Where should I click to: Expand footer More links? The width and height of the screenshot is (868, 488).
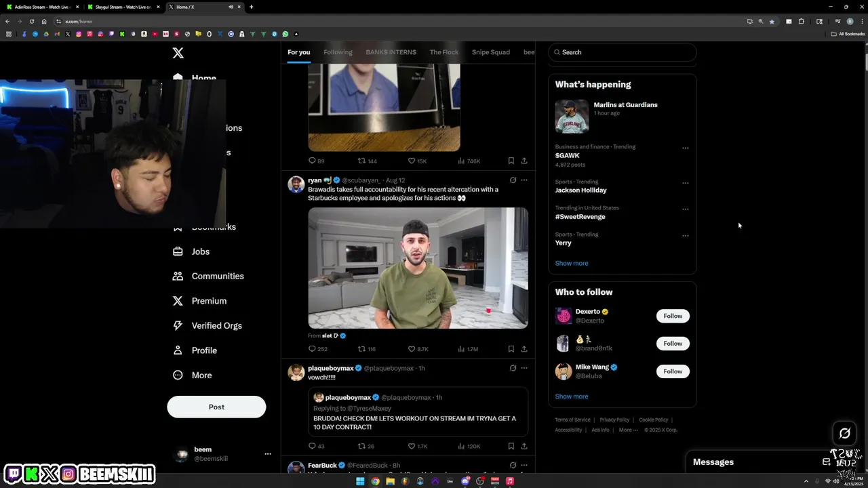(628, 430)
